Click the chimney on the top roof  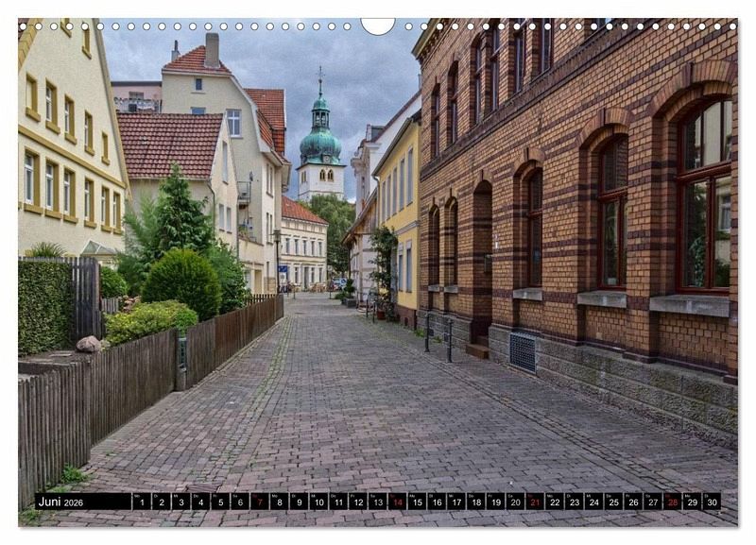pyautogui.click(x=212, y=50)
